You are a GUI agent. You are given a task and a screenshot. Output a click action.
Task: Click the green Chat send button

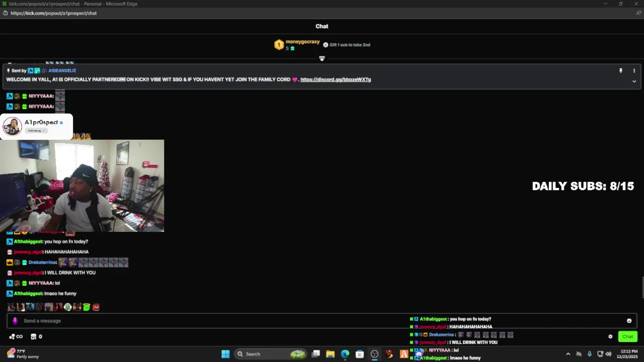pyautogui.click(x=628, y=337)
